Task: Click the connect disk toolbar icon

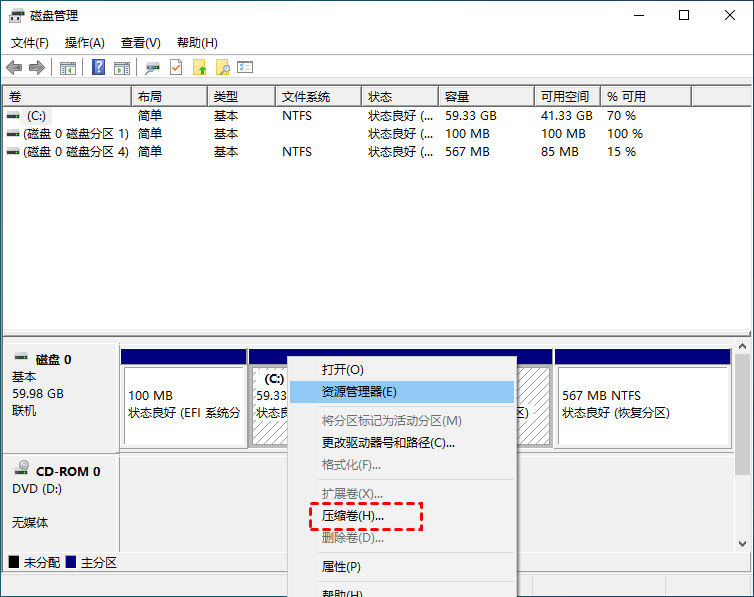Action: pyautogui.click(x=152, y=67)
